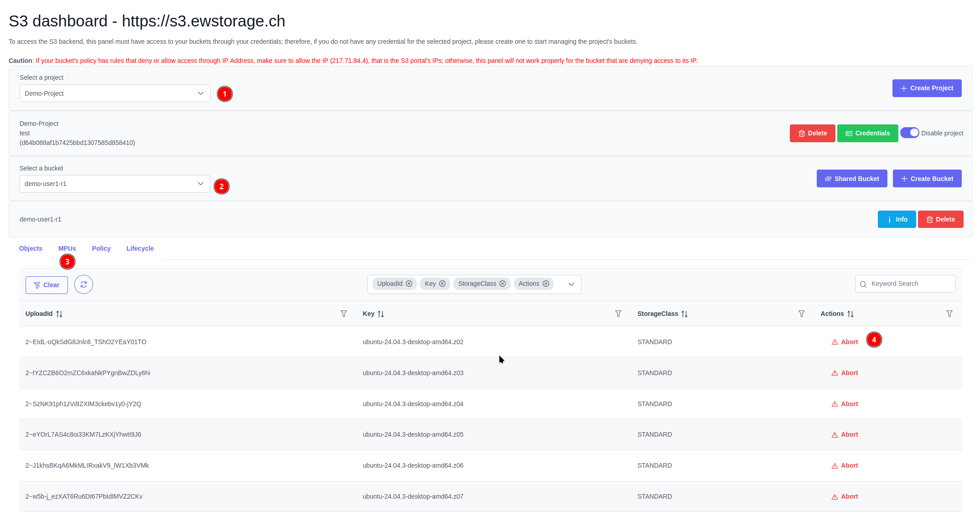Click the UploadId column filter icon
Image resolution: width=980 pixels, height=516 pixels.
(x=344, y=314)
